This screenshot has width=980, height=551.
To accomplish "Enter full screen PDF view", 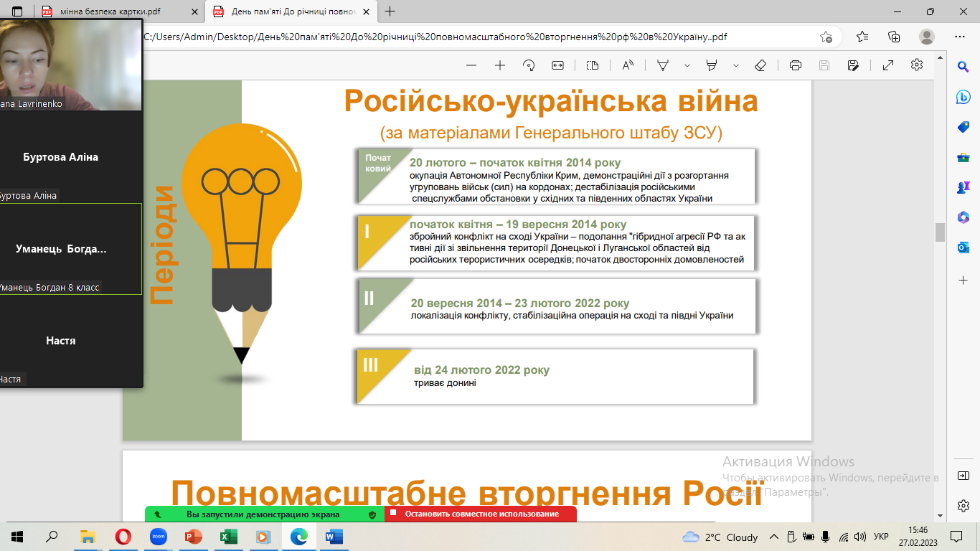I will 887,65.
